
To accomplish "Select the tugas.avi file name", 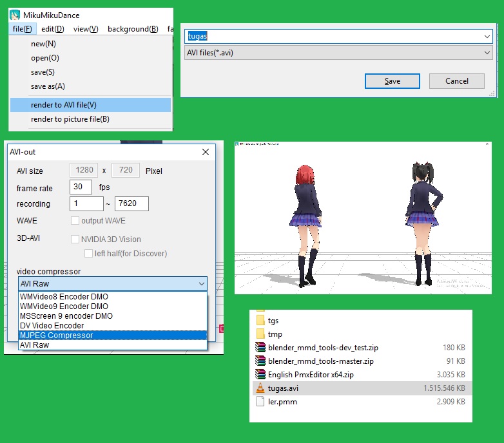I will (283, 388).
